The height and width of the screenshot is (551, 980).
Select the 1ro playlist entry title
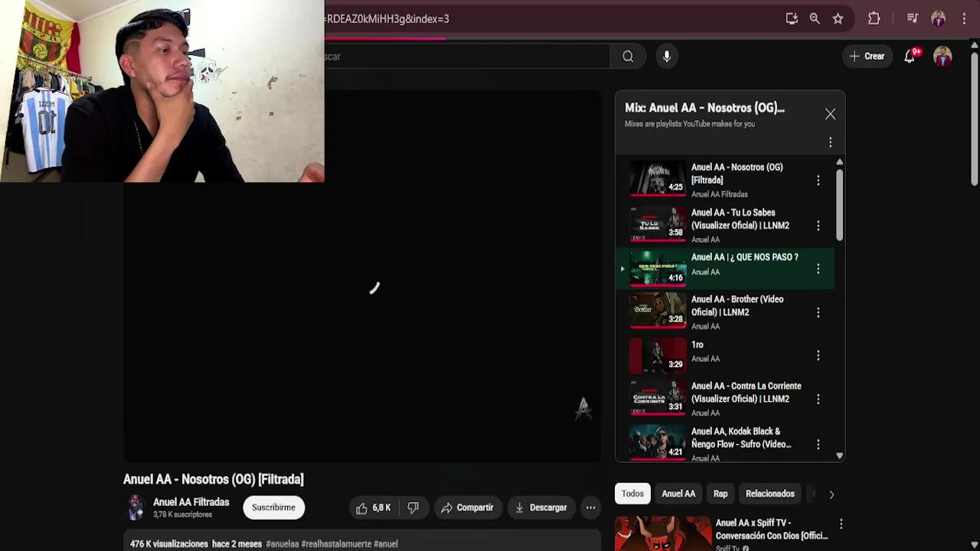click(697, 344)
